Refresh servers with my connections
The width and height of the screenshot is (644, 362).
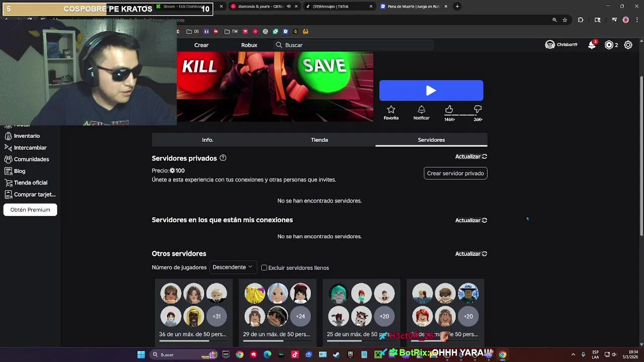[471, 220]
